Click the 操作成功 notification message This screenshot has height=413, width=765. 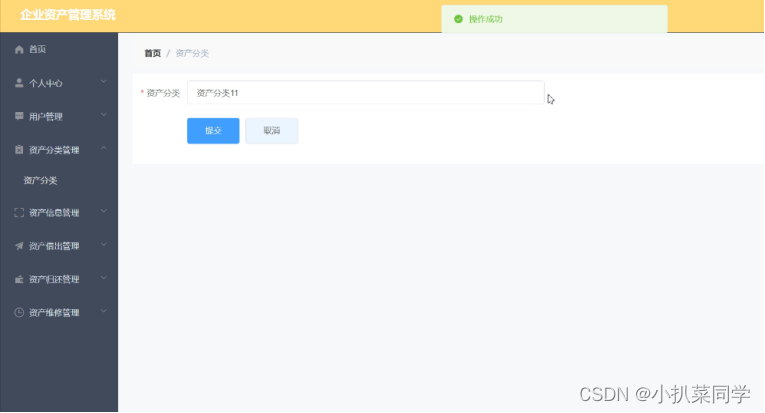[554, 19]
